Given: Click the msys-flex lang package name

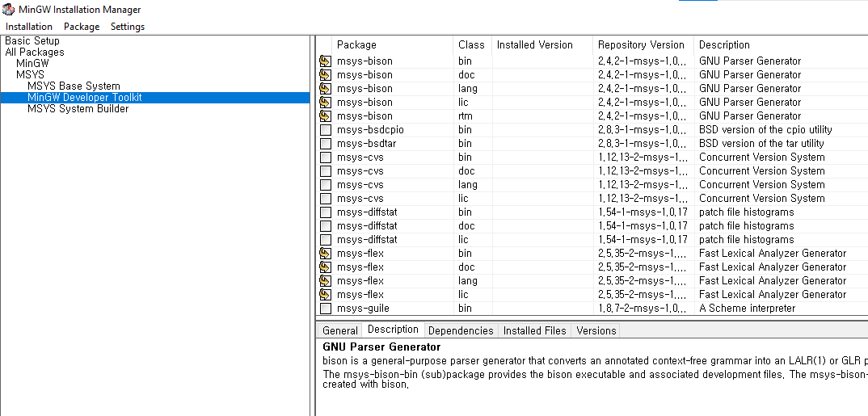Looking at the screenshot, I should point(360,281).
